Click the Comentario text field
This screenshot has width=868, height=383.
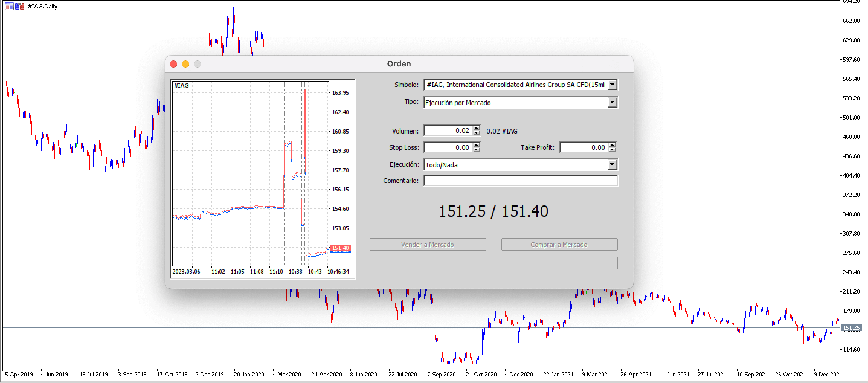pos(521,181)
